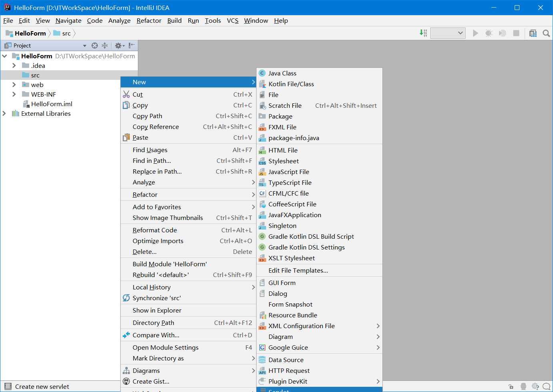This screenshot has width=553, height=392.
Task: Open Project view selector dropdown
Action: [x=84, y=46]
